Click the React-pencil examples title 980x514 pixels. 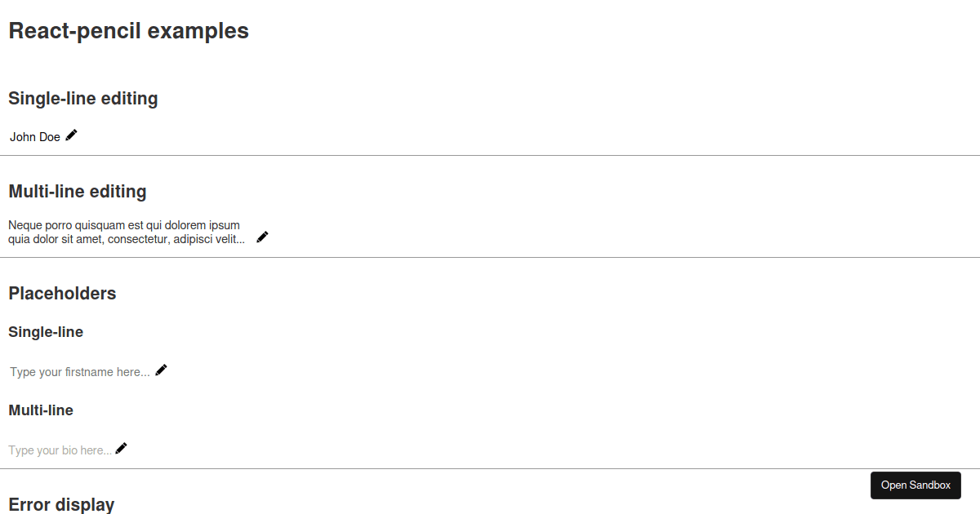click(x=128, y=31)
